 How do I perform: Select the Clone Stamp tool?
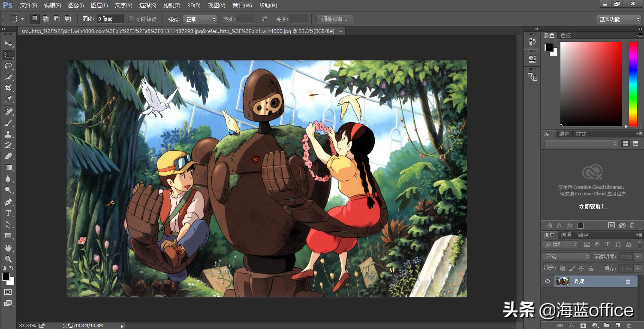[8, 135]
